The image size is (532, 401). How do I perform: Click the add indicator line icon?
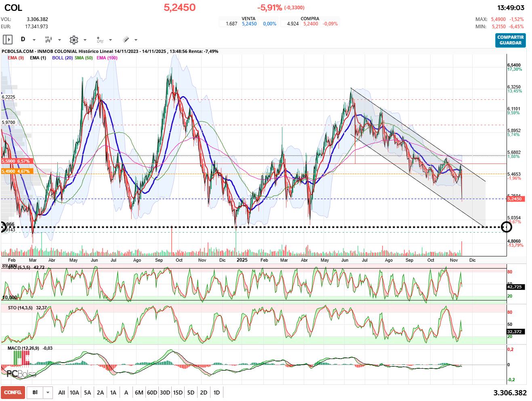point(100,40)
